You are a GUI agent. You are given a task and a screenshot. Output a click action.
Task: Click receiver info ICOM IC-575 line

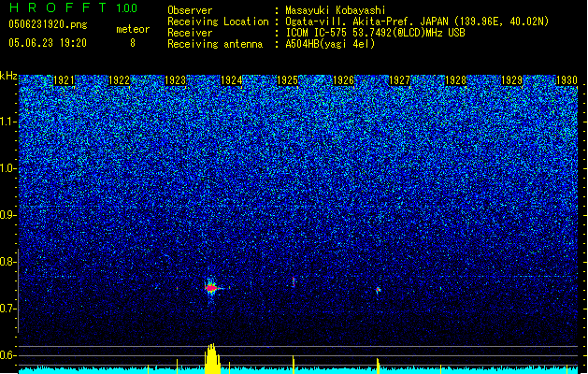[376, 33]
